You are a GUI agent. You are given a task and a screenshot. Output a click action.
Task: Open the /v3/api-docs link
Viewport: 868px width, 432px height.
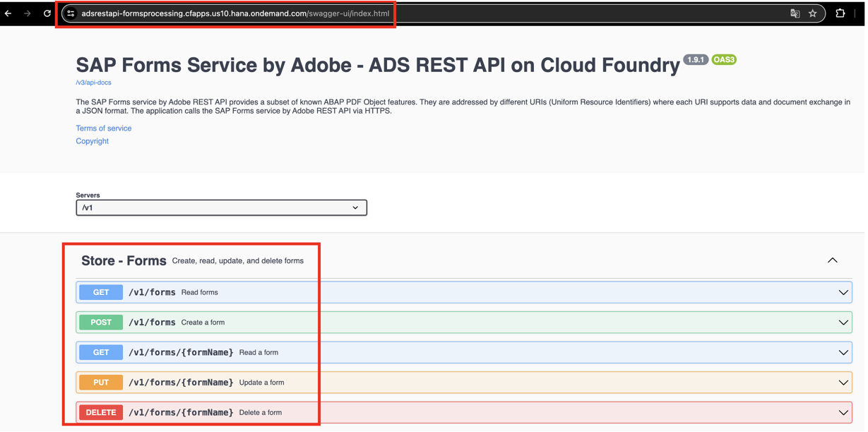pos(93,83)
